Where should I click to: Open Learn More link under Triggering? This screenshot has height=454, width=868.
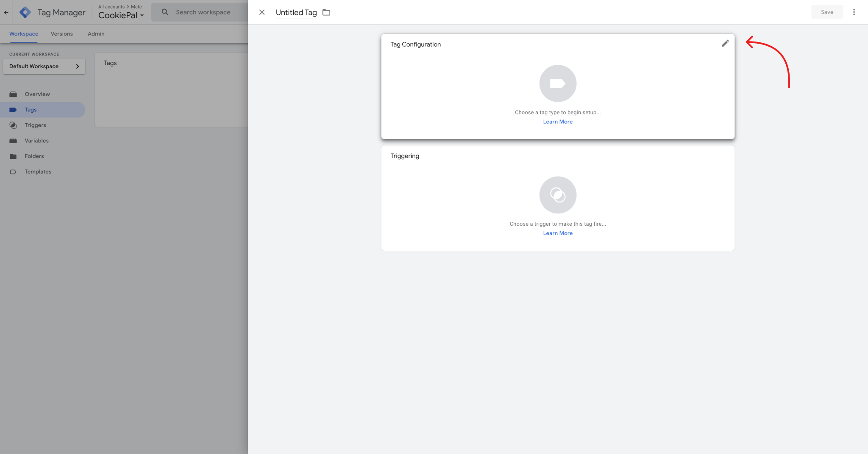point(558,233)
